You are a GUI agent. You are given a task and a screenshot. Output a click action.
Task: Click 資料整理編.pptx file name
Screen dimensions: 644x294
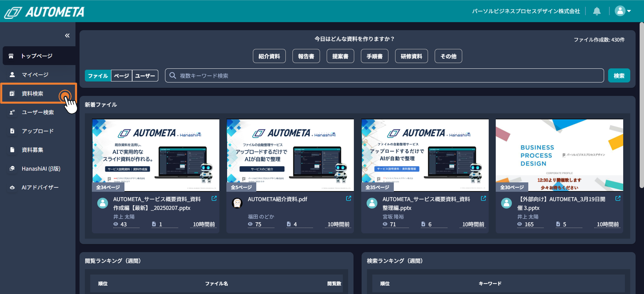(426, 203)
